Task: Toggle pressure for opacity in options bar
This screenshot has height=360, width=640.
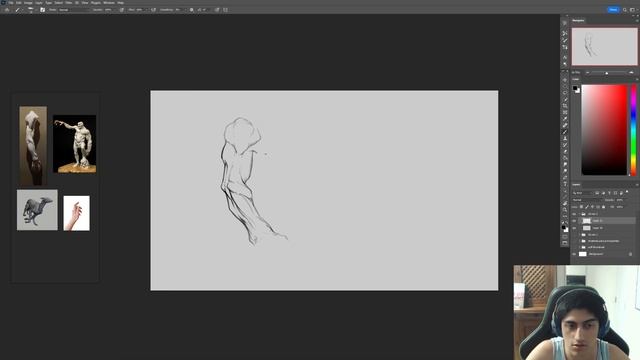Action: (122, 10)
